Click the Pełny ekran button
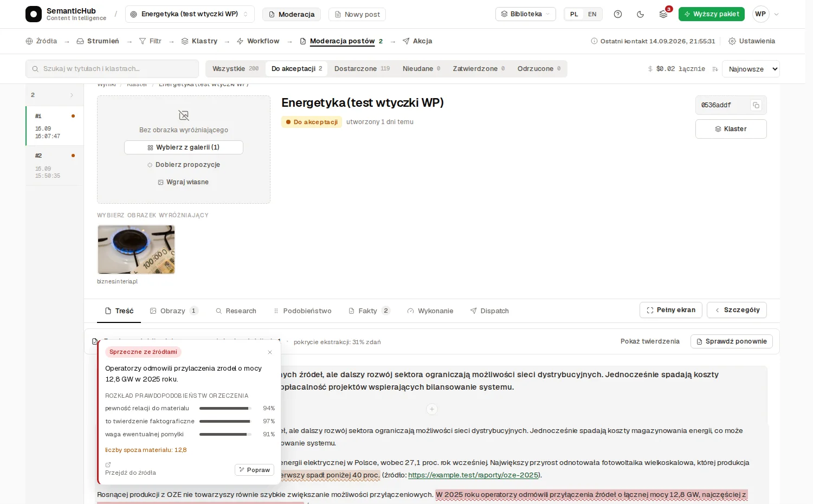Image resolution: width=813 pixels, height=504 pixels. [x=671, y=310]
